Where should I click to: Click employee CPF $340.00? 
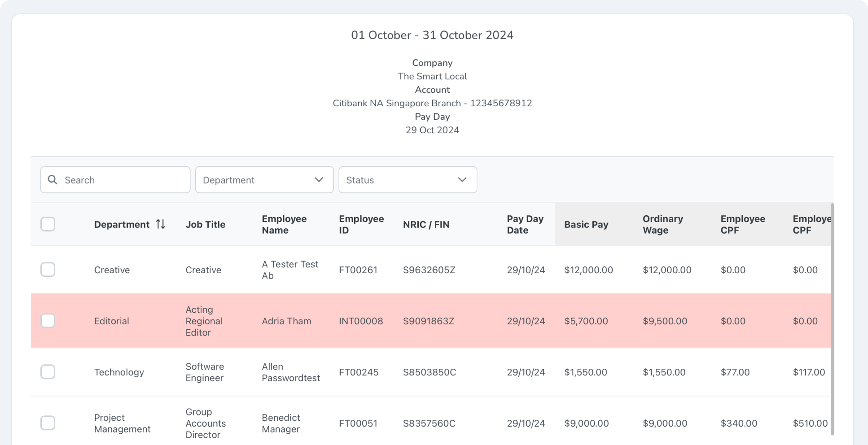tap(739, 423)
